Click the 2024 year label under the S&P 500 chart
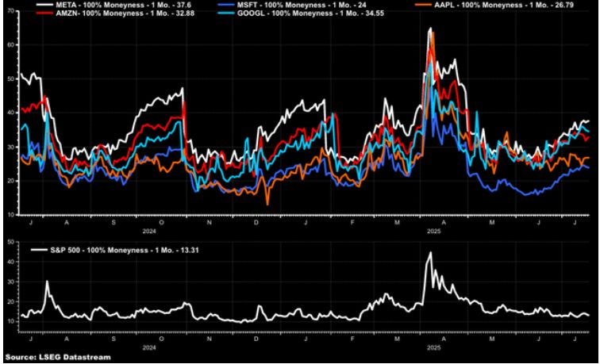The image size is (600, 364). pos(150,348)
